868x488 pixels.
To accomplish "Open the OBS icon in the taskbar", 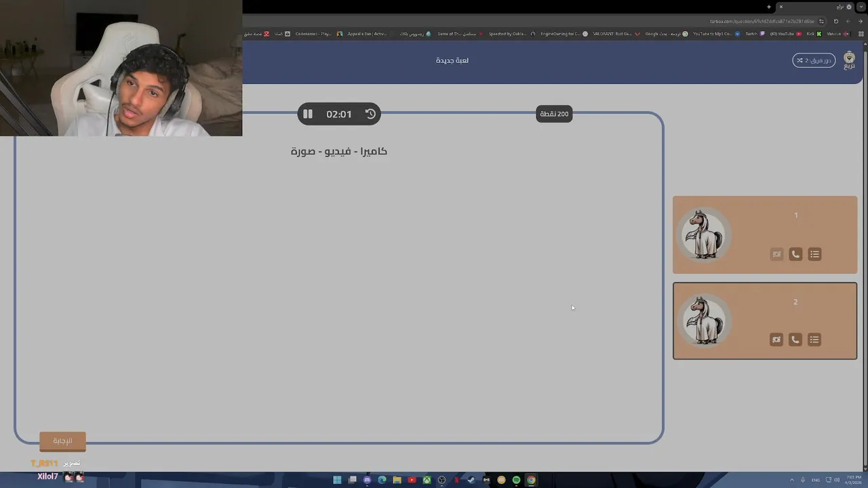I will [441, 480].
